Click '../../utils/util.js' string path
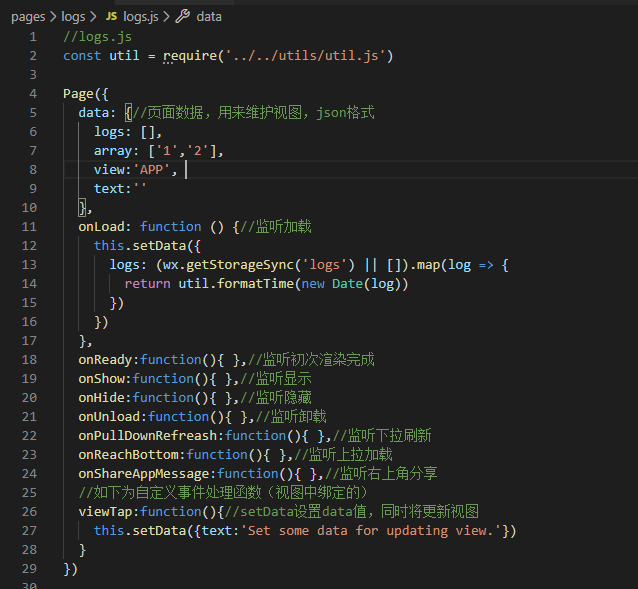Screen dimensions: 638x589 pyautogui.click(x=305, y=56)
